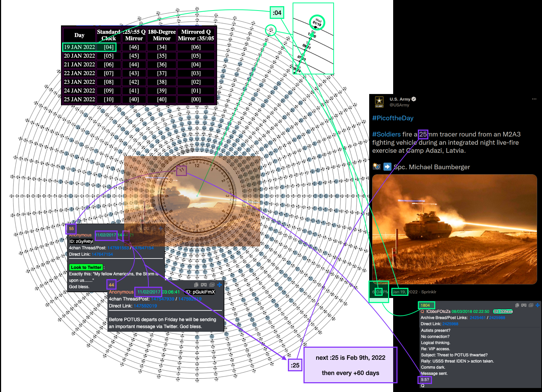Image resolution: width=542 pixels, height=392 pixels.
Task: Click the '180-Degree Mirror' column header
Action: [162, 35]
